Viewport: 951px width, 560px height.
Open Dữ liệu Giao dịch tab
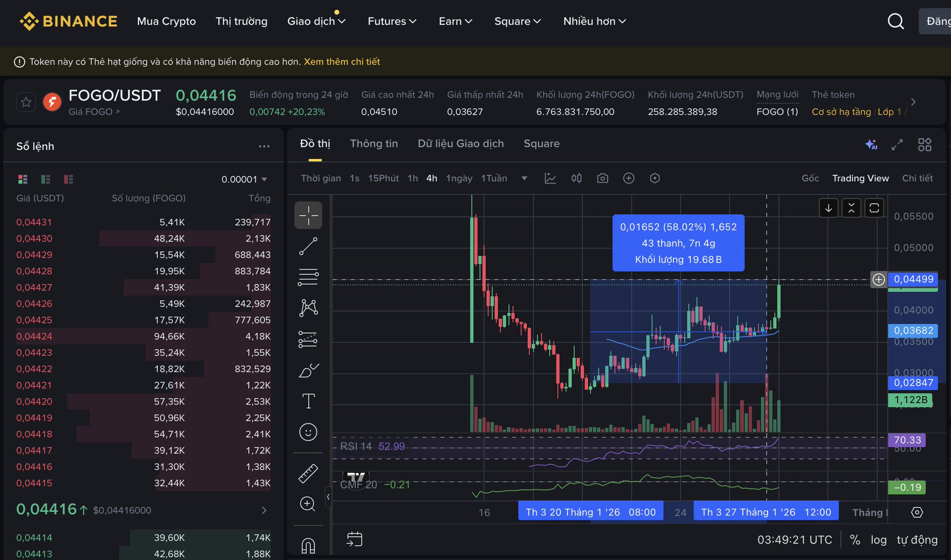[x=460, y=144]
